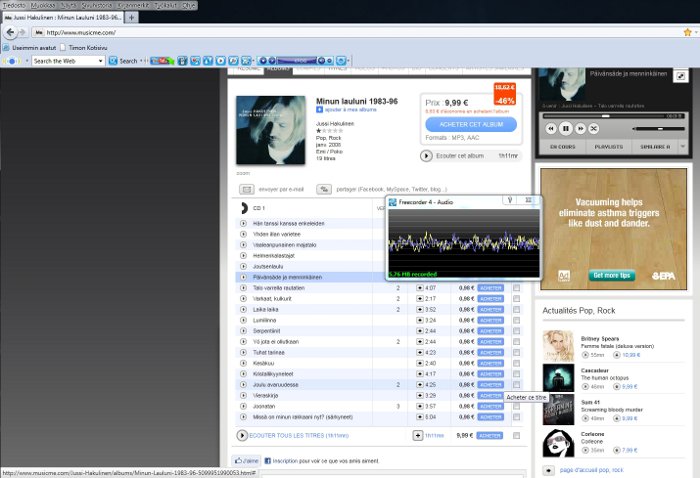The width and height of the screenshot is (700, 478).
Task: Open Britney Spears Femme fatale album
Action: (617, 346)
